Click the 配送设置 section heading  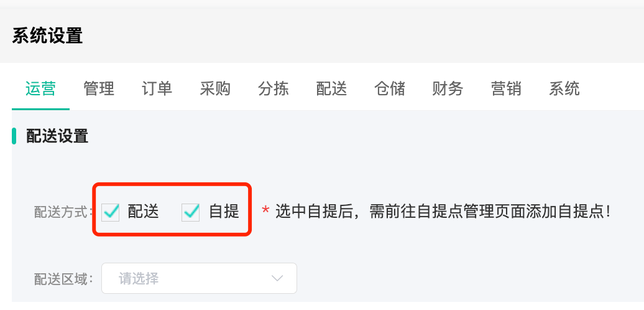[57, 136]
